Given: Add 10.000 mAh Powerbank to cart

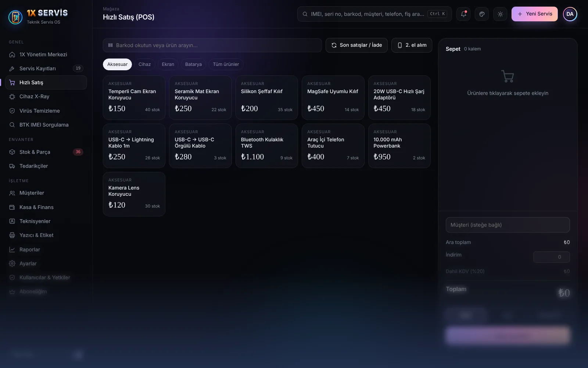Looking at the screenshot, I should click(399, 146).
